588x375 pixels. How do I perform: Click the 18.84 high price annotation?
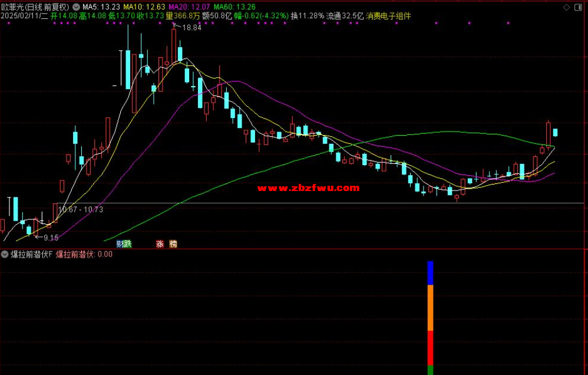pyautogui.click(x=191, y=27)
